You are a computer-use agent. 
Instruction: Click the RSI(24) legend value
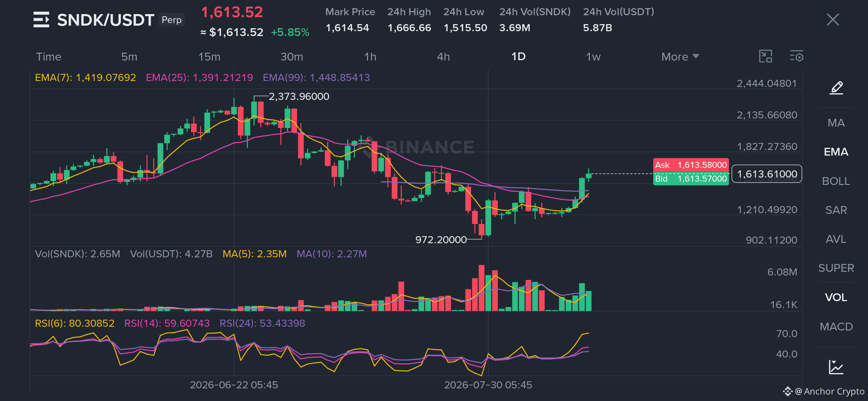tap(262, 323)
